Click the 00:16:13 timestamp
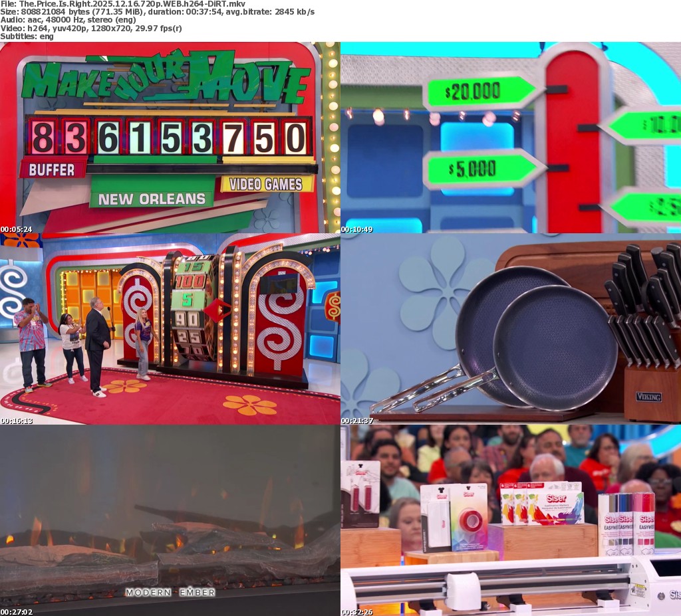This screenshot has height=616, width=681. pyautogui.click(x=17, y=421)
